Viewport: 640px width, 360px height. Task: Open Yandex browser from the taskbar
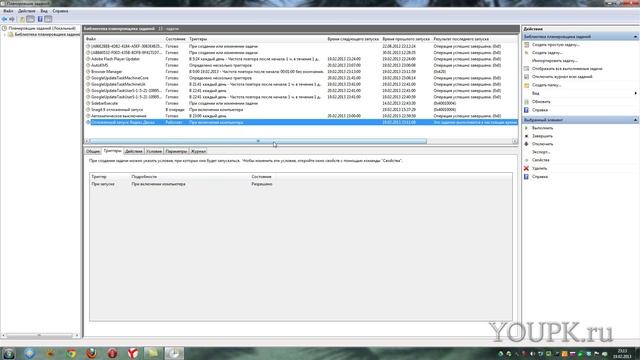click(x=133, y=353)
